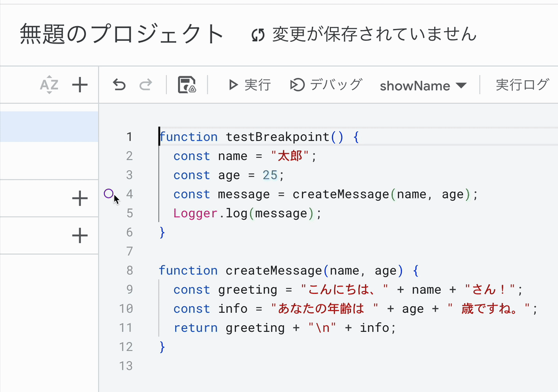Run the script with 実行 button
The image size is (558, 392).
[x=250, y=85]
